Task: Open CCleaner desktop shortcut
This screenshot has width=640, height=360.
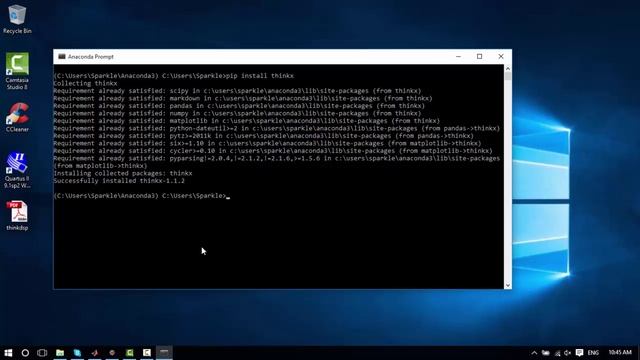Action: 17,117
